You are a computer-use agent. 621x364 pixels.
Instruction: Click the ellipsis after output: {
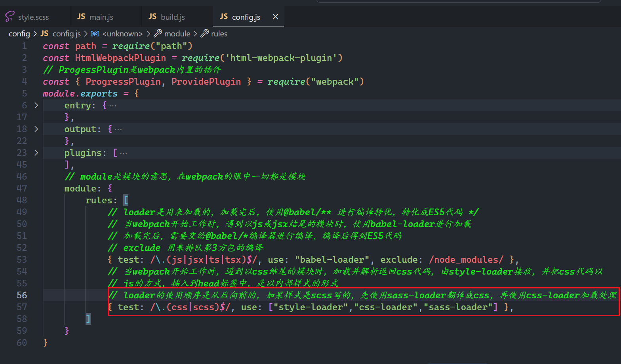point(118,129)
